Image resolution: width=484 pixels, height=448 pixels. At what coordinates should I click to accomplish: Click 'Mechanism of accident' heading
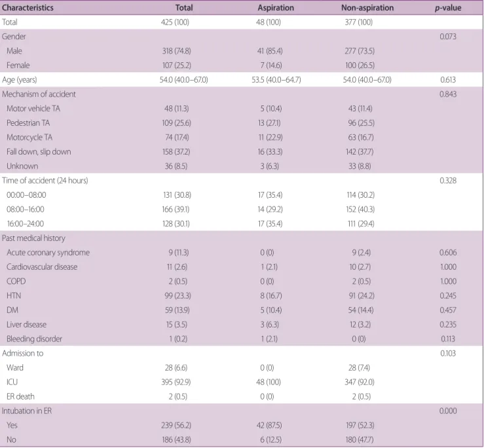(x=39, y=94)
